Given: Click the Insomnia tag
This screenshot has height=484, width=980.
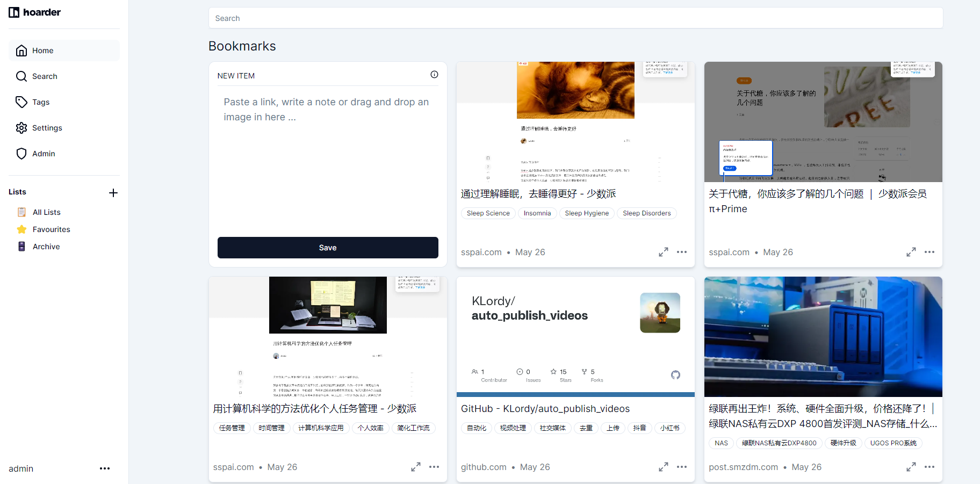Looking at the screenshot, I should click(x=537, y=213).
